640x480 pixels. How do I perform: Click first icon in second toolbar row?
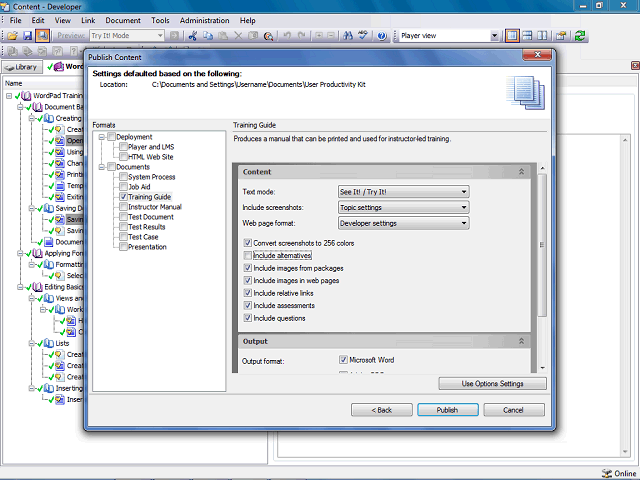click(13, 51)
